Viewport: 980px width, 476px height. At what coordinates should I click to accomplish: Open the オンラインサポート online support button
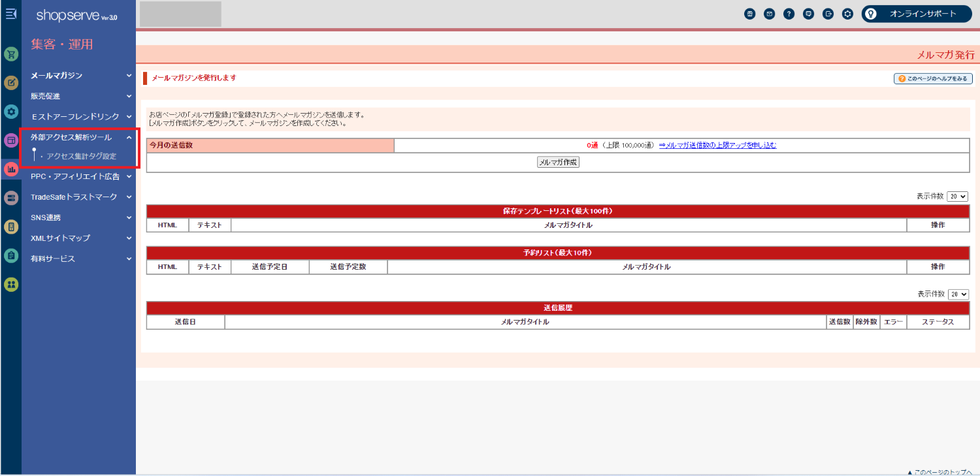pos(917,14)
